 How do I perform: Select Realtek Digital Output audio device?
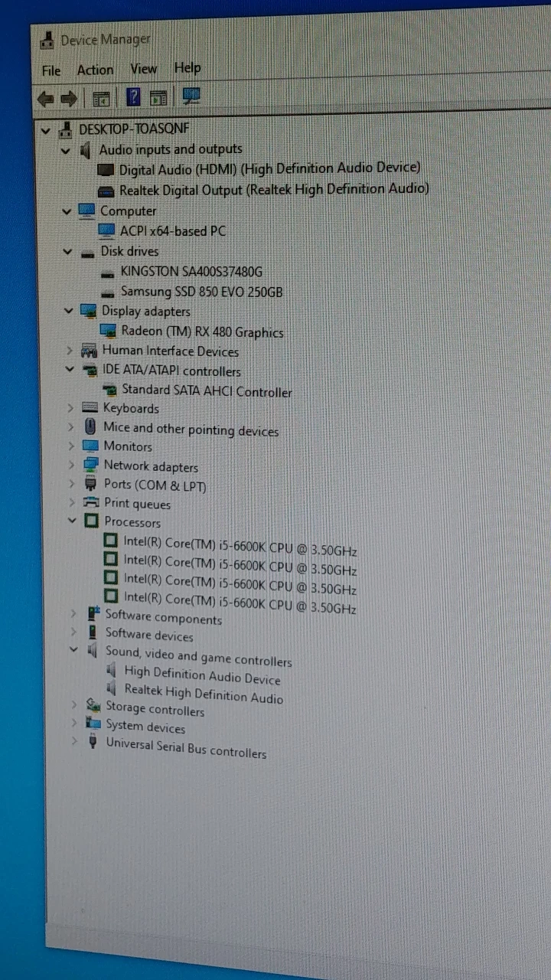(x=273, y=189)
